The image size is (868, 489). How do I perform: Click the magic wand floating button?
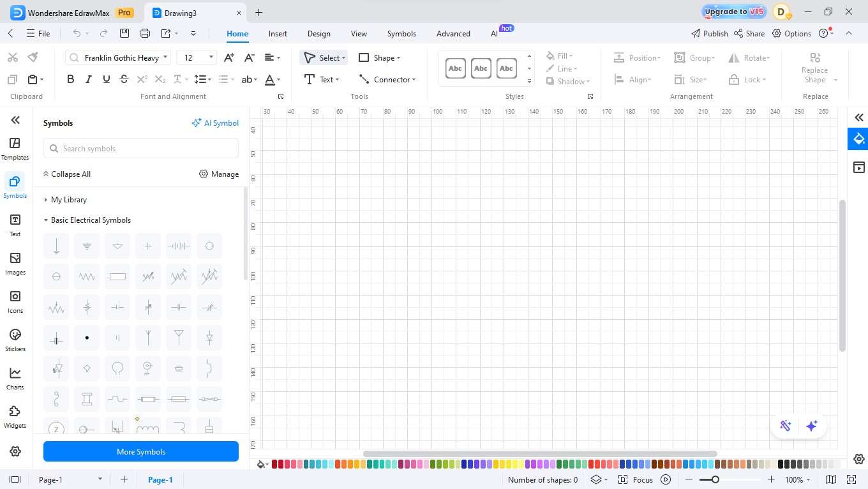point(785,426)
